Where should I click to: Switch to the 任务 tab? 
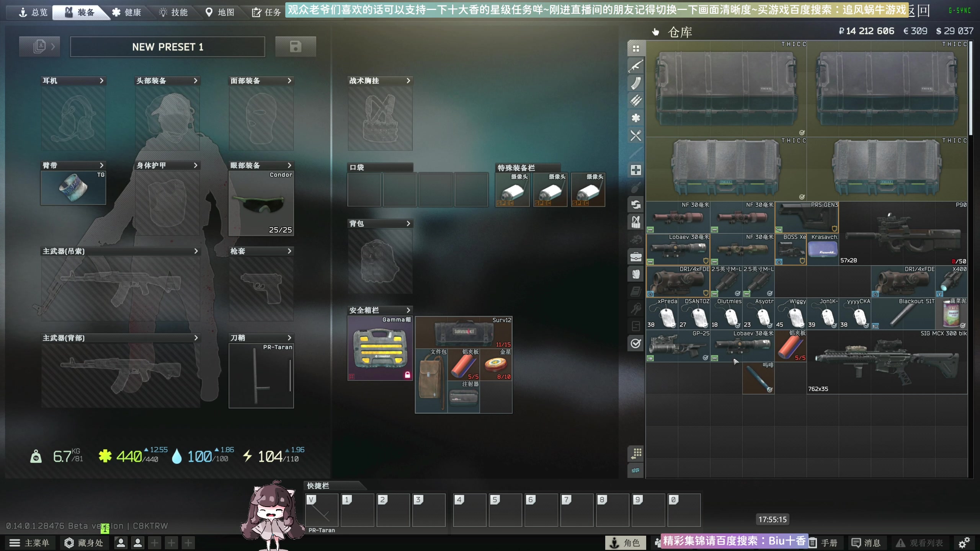point(266,12)
